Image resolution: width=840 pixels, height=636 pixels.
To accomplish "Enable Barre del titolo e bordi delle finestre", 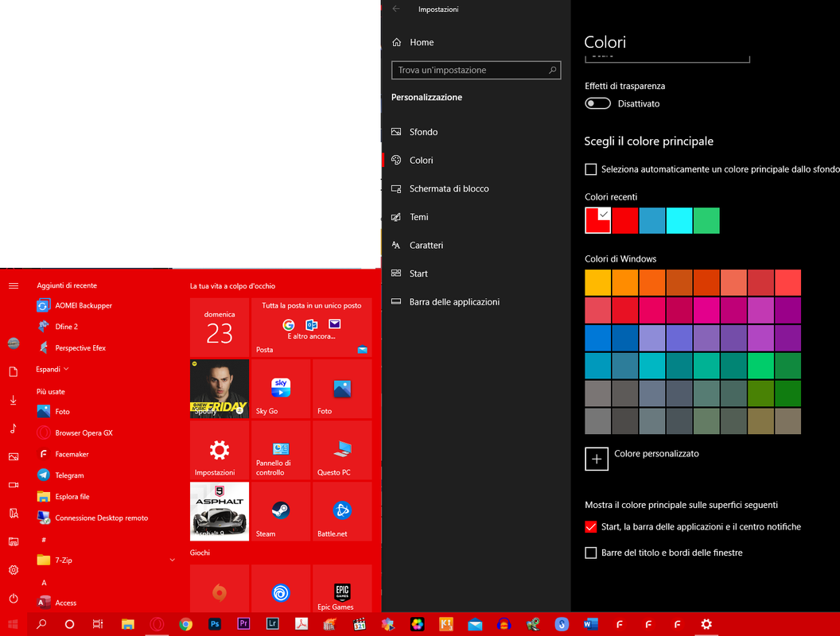I will tap(591, 553).
